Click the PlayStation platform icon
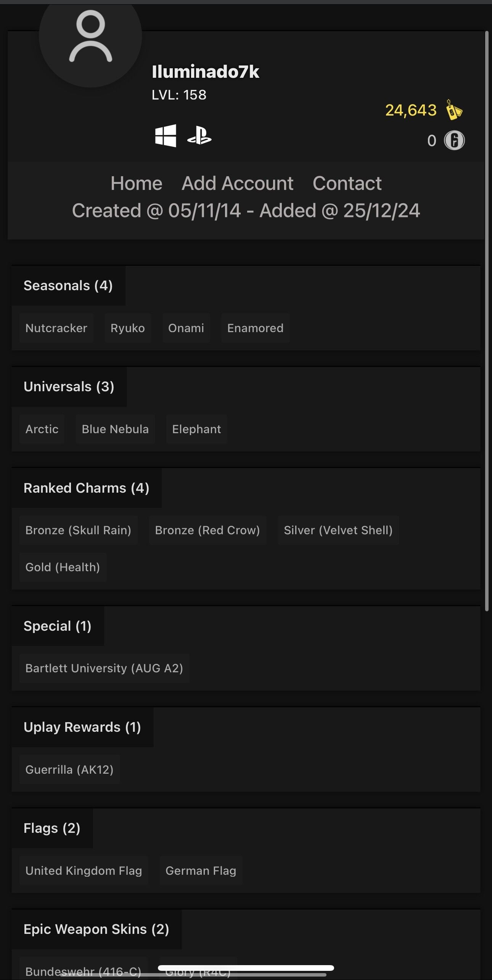Image resolution: width=492 pixels, height=980 pixels. tap(199, 137)
